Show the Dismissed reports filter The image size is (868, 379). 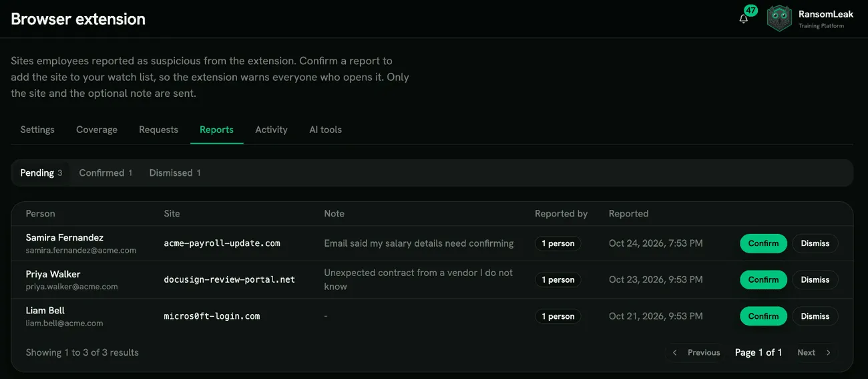pyautogui.click(x=175, y=172)
